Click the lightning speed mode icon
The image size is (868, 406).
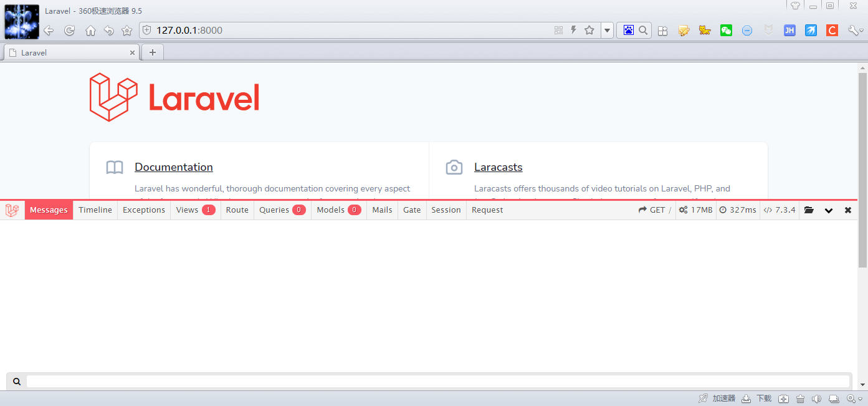pos(573,30)
